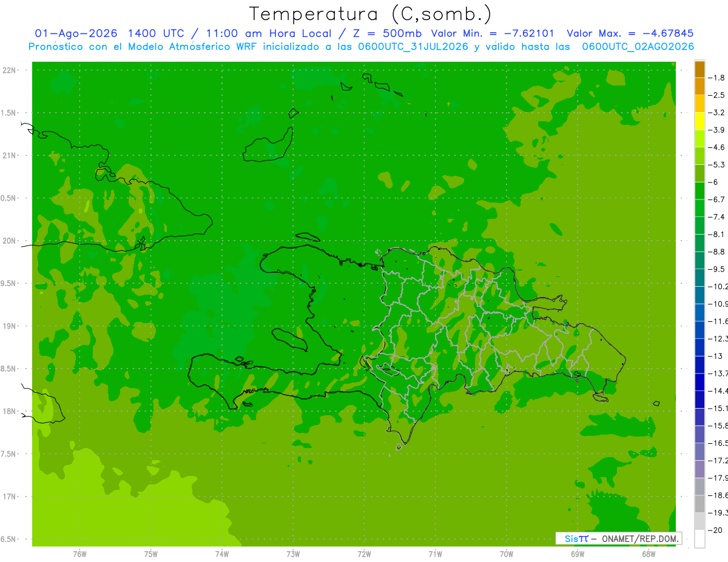This screenshot has width=728, height=562.
Task: Click the "-3.2" colorbar value
Action: [x=717, y=113]
